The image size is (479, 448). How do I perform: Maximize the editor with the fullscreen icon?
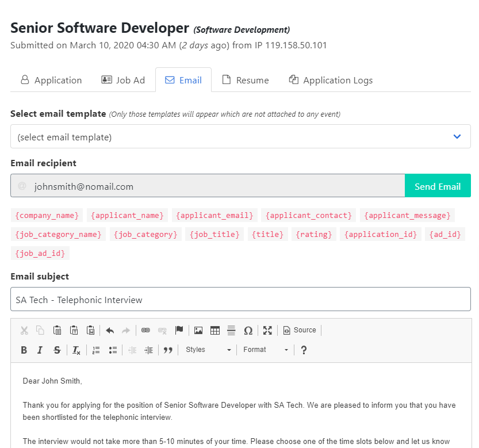click(x=267, y=330)
